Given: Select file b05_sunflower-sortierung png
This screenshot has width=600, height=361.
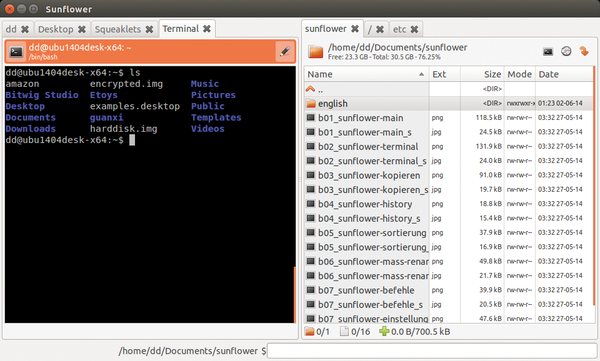Looking at the screenshot, I should click(448, 233).
